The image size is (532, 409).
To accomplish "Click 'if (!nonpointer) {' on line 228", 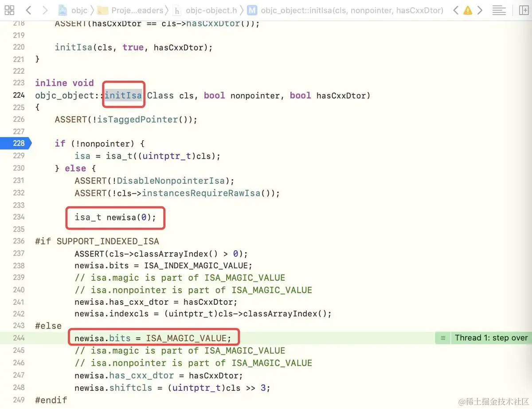I will (x=100, y=143).
